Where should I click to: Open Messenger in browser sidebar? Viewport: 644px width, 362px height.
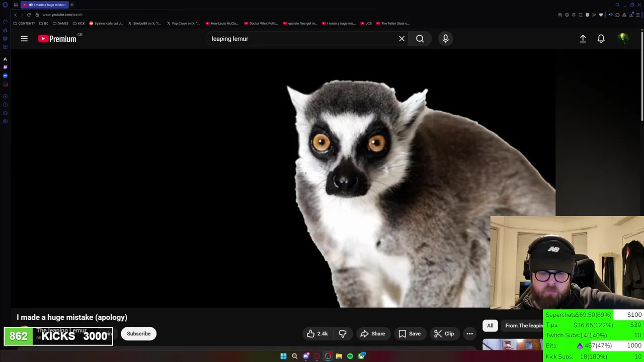(5, 75)
